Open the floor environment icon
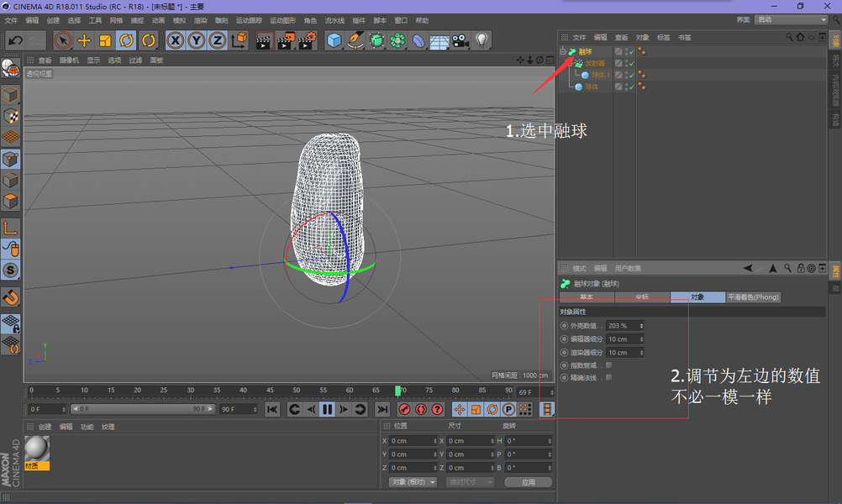Screen dimensions: 842x504 [439, 41]
